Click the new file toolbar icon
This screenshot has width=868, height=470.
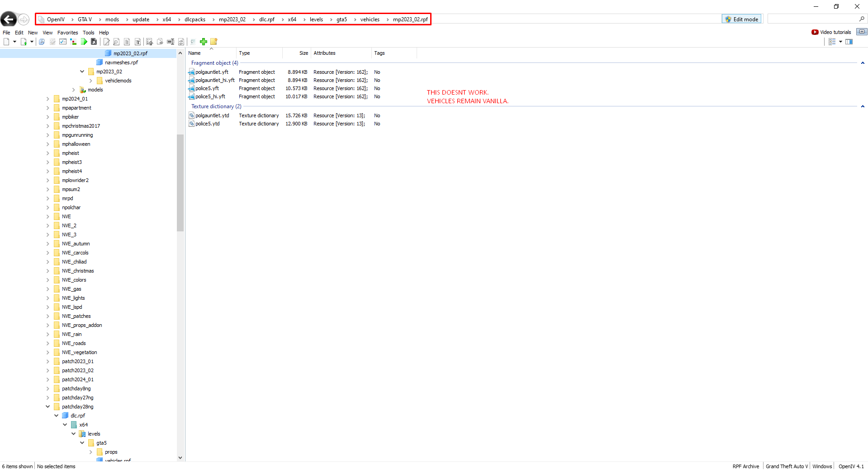point(6,42)
